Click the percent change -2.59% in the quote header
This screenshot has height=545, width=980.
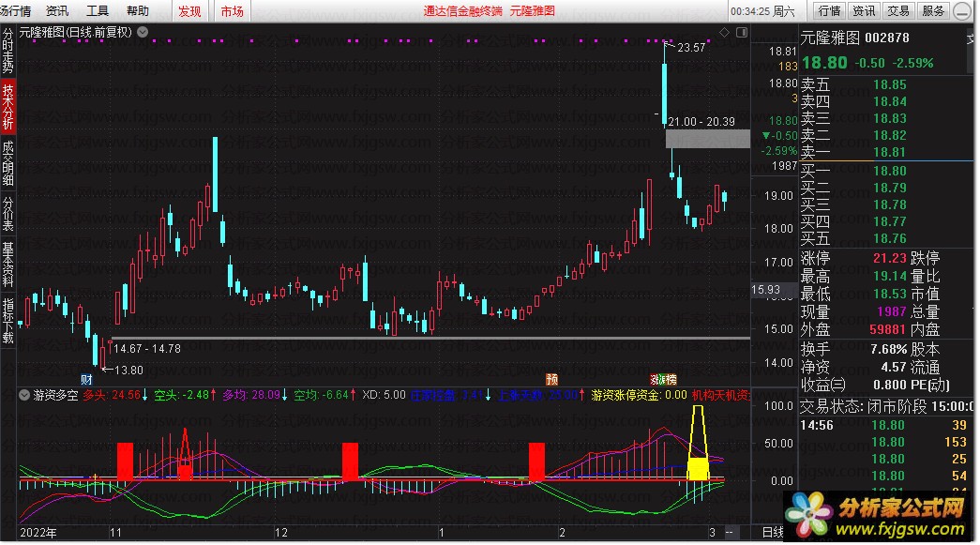912,63
